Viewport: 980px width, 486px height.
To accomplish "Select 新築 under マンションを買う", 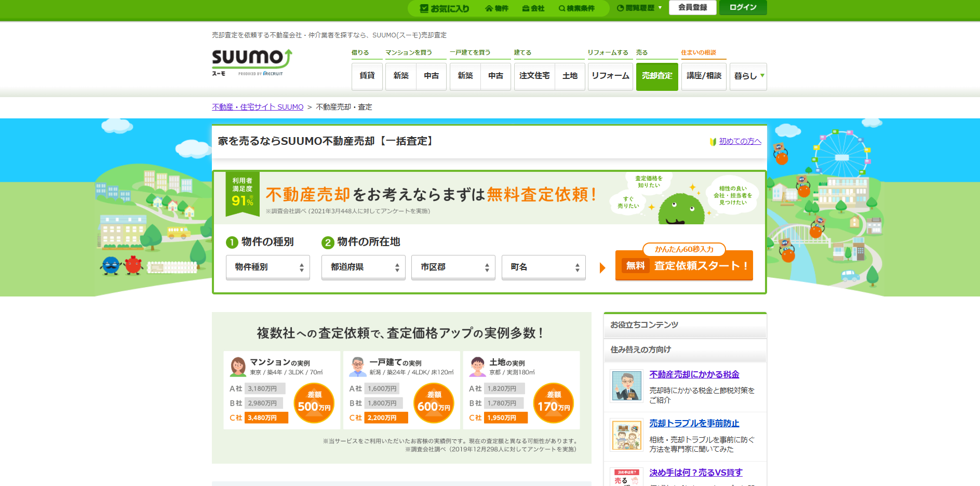I will 401,76.
